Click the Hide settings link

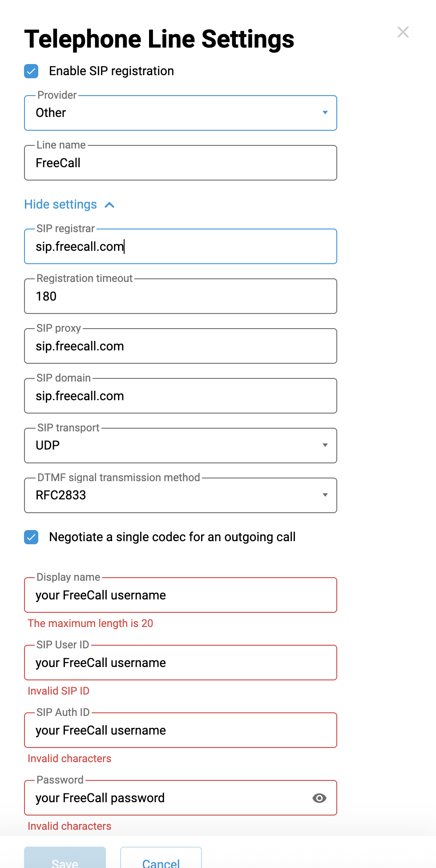(61, 205)
